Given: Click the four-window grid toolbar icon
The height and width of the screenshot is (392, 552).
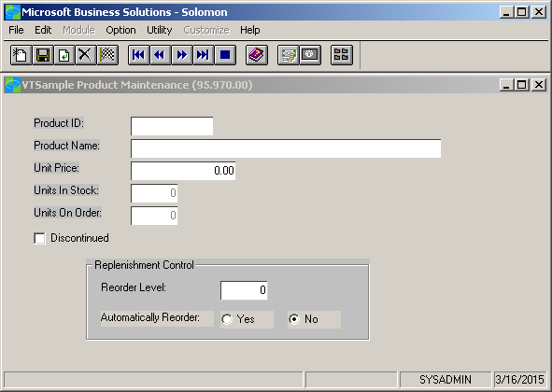Looking at the screenshot, I should pyautogui.click(x=342, y=55).
